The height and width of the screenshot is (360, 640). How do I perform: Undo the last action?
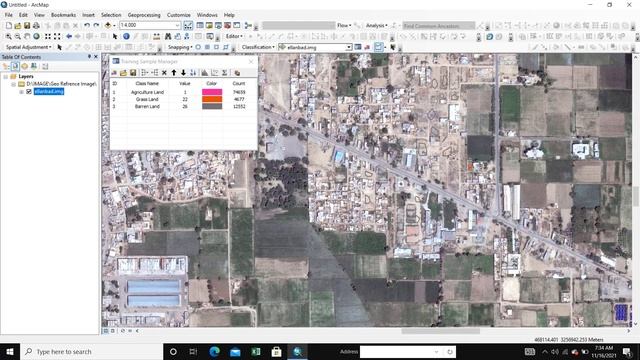click(x=87, y=26)
